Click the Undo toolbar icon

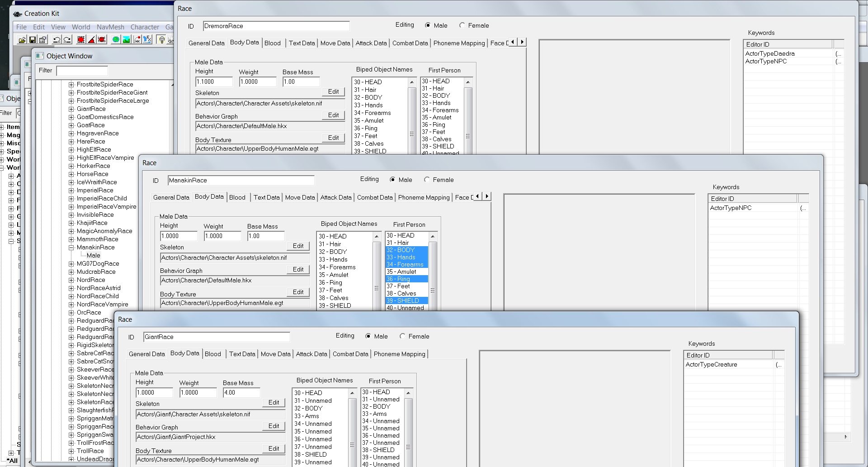(57, 40)
